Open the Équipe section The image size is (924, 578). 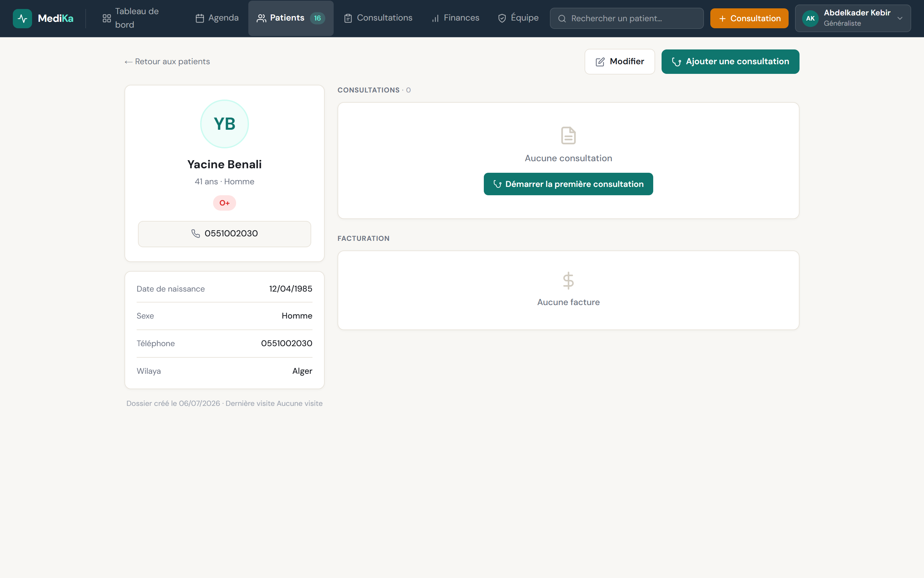(x=518, y=18)
